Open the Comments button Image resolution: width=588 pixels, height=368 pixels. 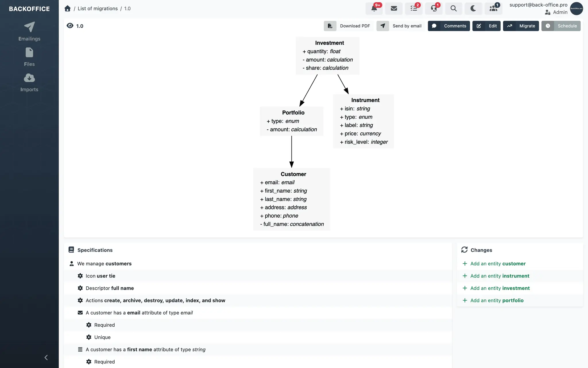[x=449, y=26]
